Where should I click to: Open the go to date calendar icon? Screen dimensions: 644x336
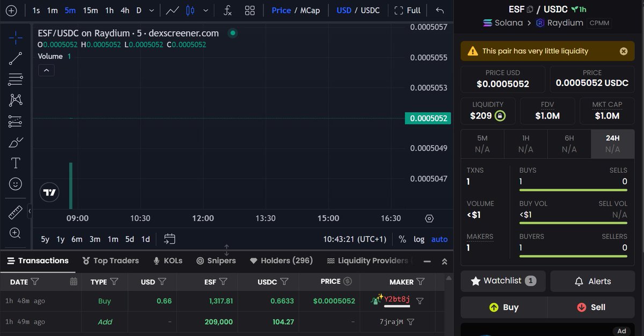[x=170, y=239]
